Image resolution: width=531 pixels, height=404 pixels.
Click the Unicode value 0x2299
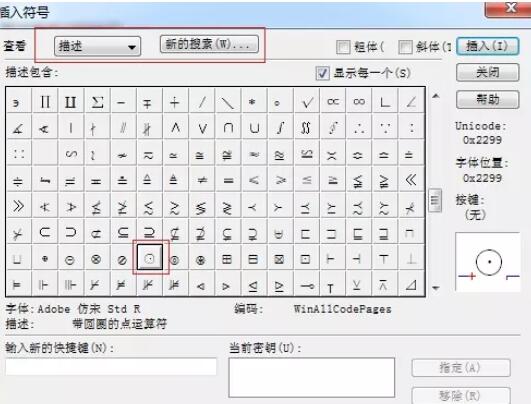click(482, 140)
